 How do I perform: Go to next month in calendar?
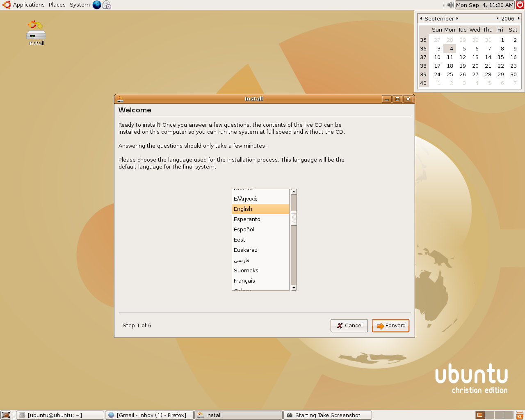[457, 18]
